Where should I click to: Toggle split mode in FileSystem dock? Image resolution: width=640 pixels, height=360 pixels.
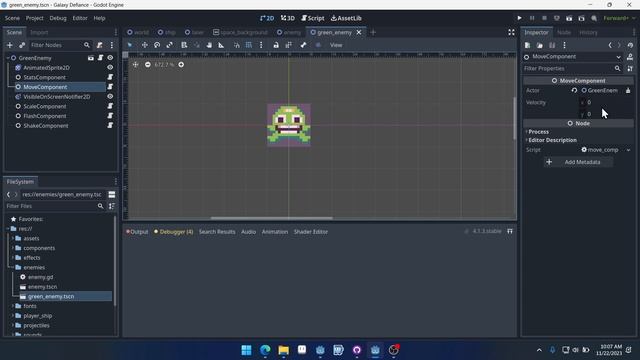pyautogui.click(x=111, y=194)
